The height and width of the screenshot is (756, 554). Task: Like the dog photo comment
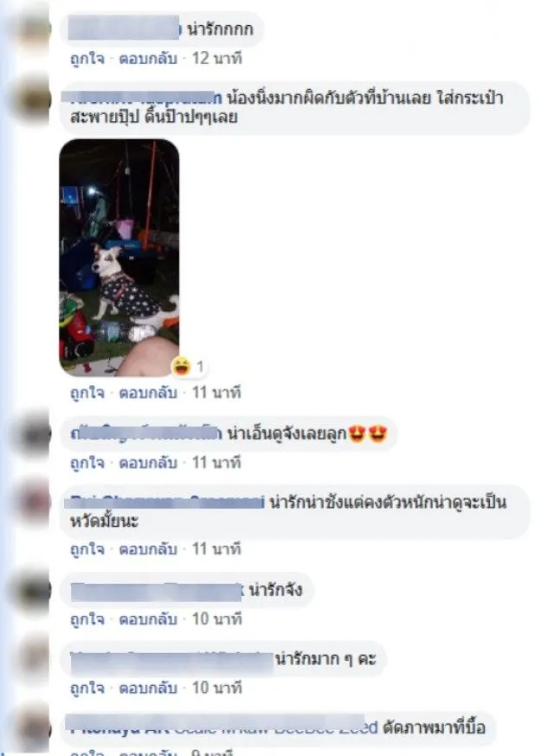[x=87, y=393]
